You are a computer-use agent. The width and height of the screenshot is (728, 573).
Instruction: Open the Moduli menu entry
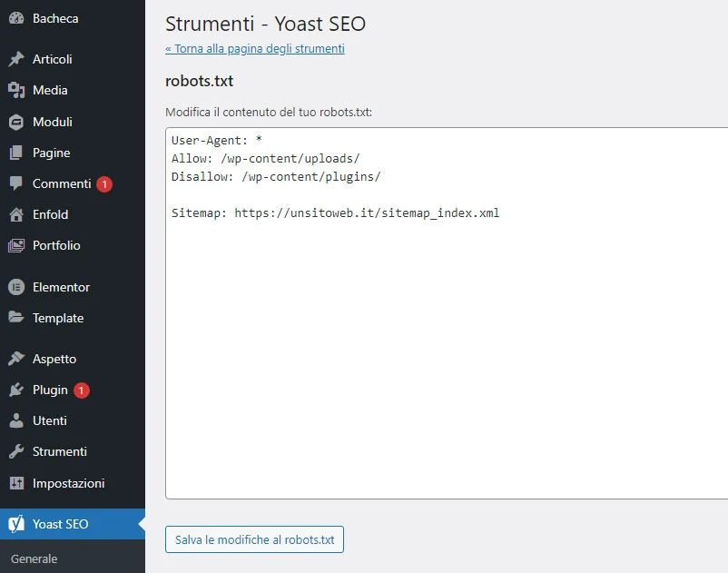[52, 122]
